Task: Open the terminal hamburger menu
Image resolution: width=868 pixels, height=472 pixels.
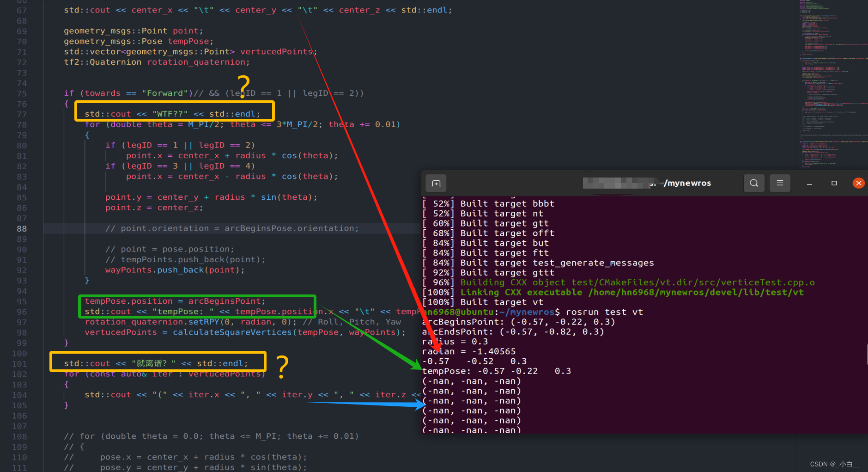Action: point(780,183)
